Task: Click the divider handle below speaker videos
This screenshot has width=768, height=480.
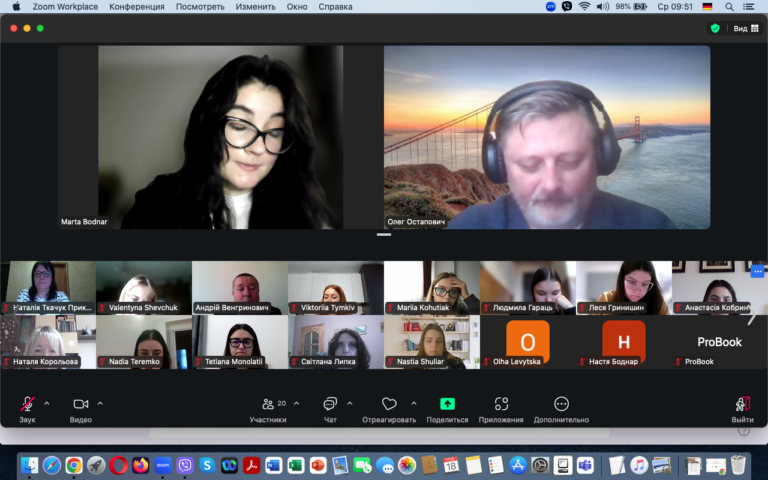Action: click(384, 235)
